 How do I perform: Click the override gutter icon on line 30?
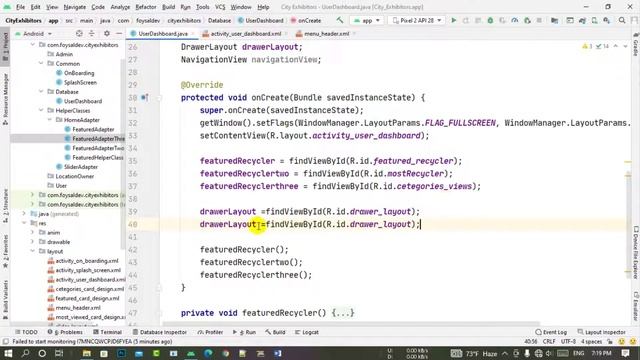[x=144, y=98]
